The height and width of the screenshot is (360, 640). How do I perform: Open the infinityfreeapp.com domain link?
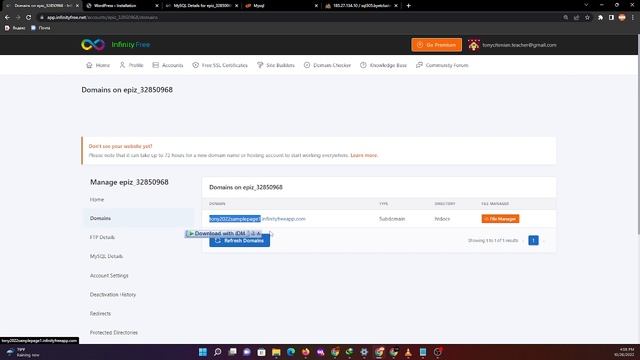257,219
